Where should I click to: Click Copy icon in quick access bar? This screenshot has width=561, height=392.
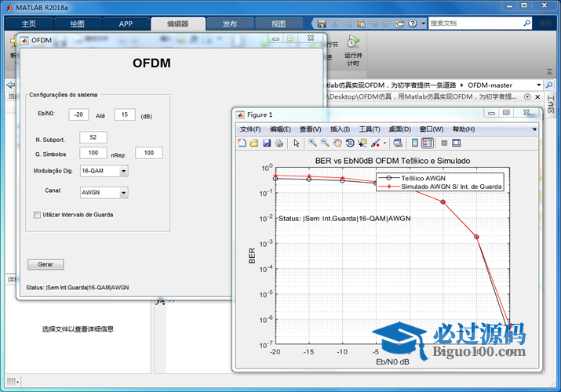pos(348,24)
